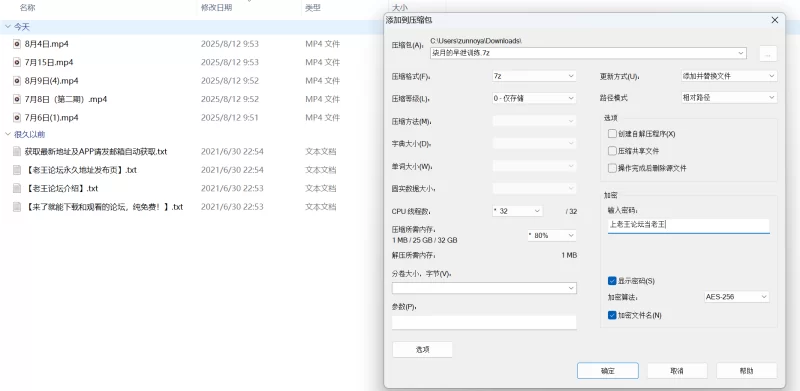Select file name 8月4日.mp4
This screenshot has height=391, width=800.
pos(46,44)
